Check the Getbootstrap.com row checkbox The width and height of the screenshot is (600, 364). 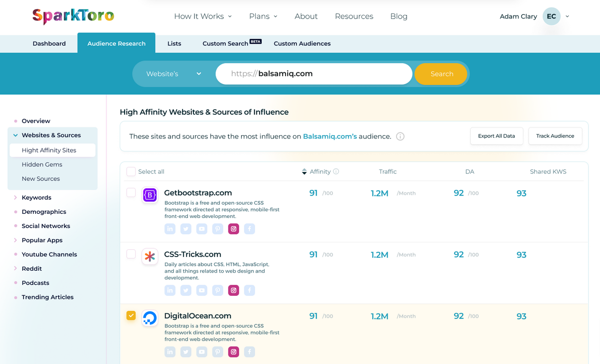(x=131, y=192)
